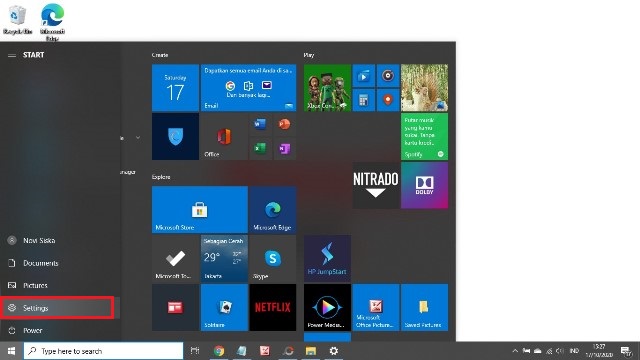640x360 pixels.
Task: Open the Office tile
Action: click(224, 136)
